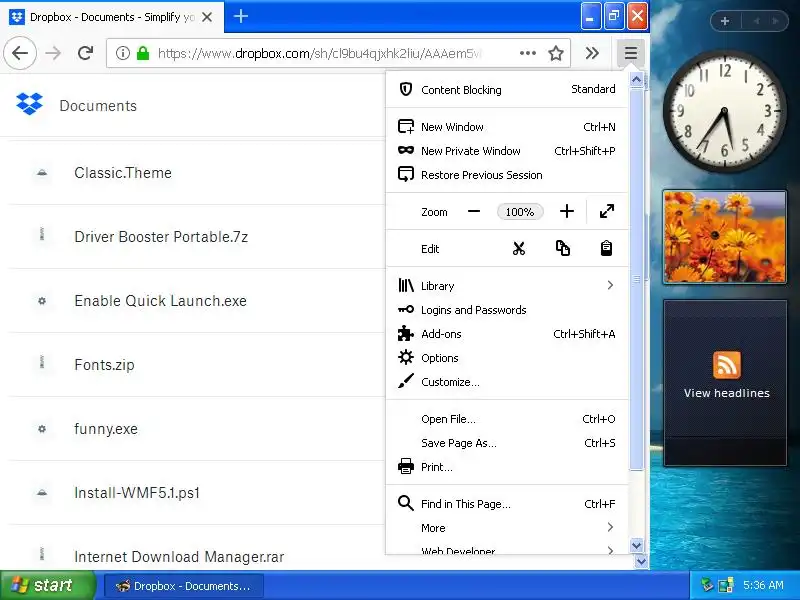The height and width of the screenshot is (600, 800).
Task: Open Add-ons manager from menu
Action: point(507,334)
